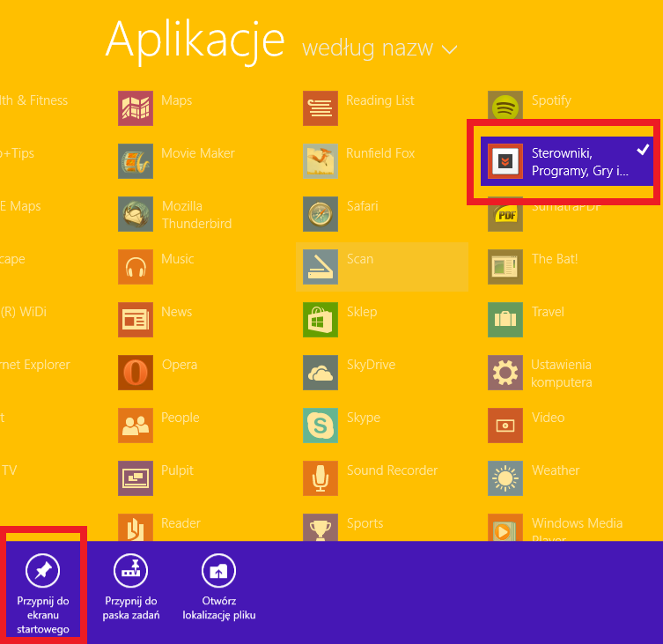Click the 'The Bat!' label

coord(555,259)
